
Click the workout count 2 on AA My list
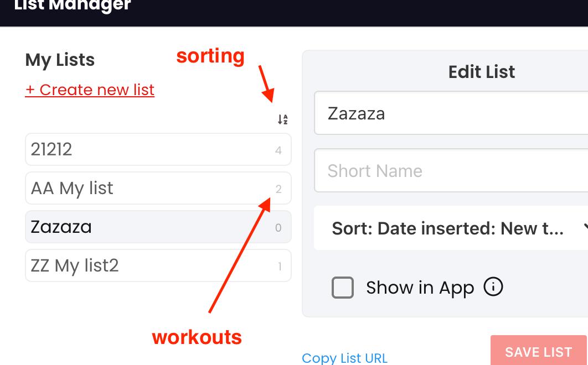pos(278,189)
